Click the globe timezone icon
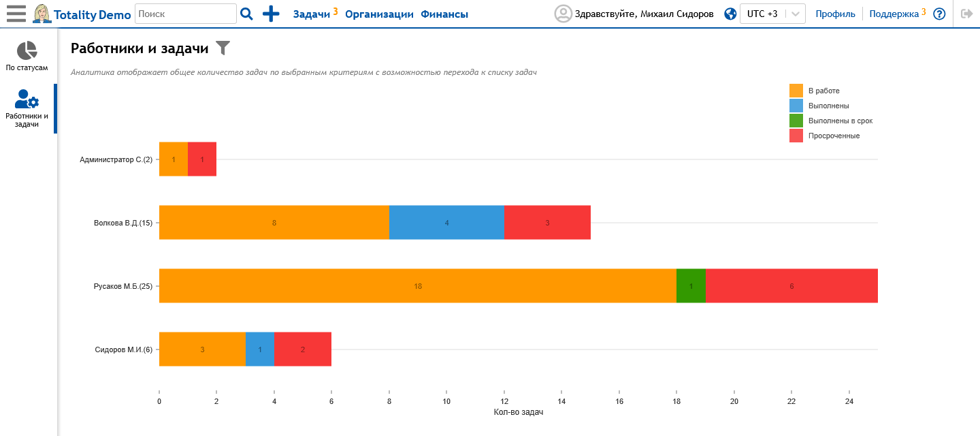The image size is (980, 436). 730,14
